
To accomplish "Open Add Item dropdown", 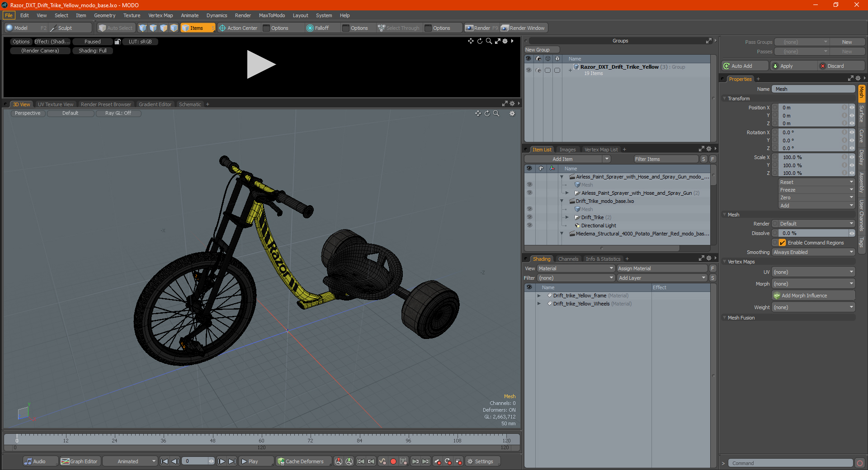I will (x=568, y=159).
